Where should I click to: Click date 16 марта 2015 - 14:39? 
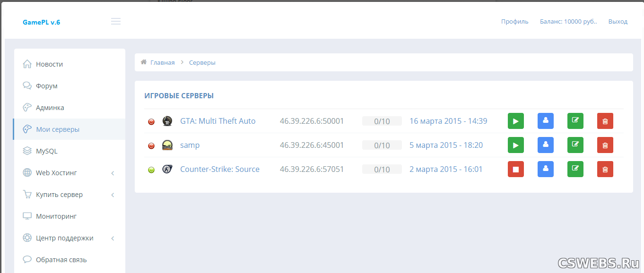(x=448, y=121)
